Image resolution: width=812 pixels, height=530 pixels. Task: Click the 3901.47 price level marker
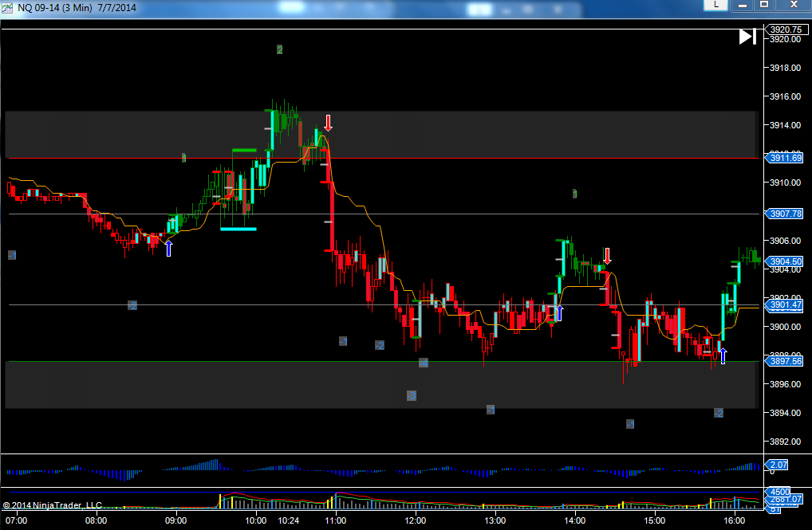click(x=785, y=305)
